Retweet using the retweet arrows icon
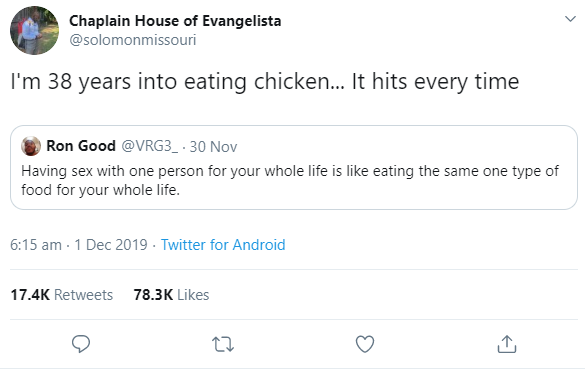Image resolution: width=585 pixels, height=378 pixels. [223, 344]
